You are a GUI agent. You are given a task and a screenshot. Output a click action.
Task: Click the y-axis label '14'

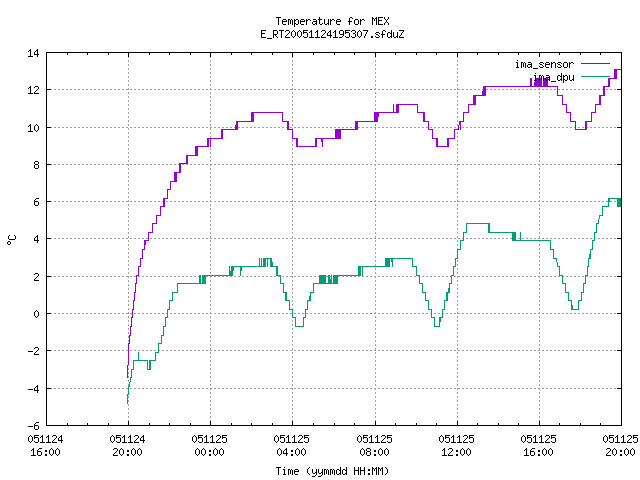pyautogui.click(x=33, y=53)
